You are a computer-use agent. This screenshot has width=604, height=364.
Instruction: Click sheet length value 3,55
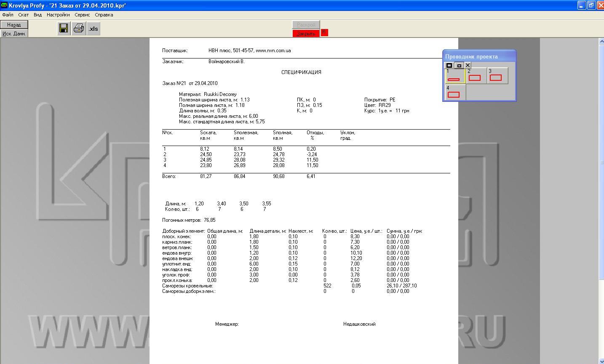[x=267, y=204]
